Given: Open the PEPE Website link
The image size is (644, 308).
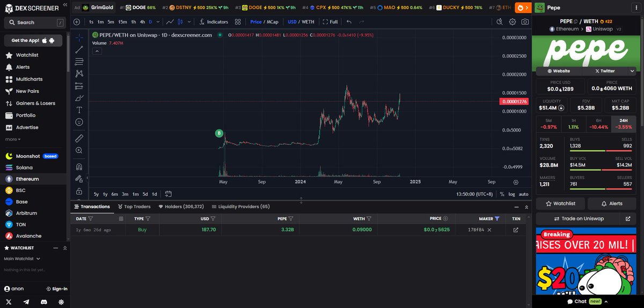Looking at the screenshot, I should coord(558,71).
